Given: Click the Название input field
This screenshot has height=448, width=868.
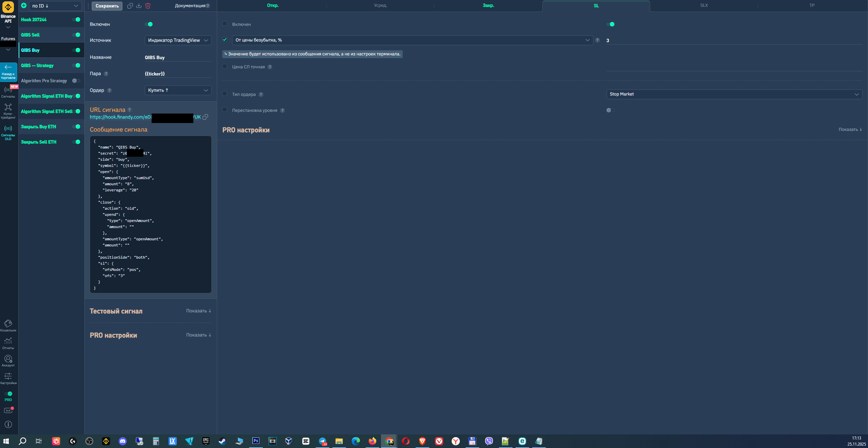Looking at the screenshot, I should (178, 57).
